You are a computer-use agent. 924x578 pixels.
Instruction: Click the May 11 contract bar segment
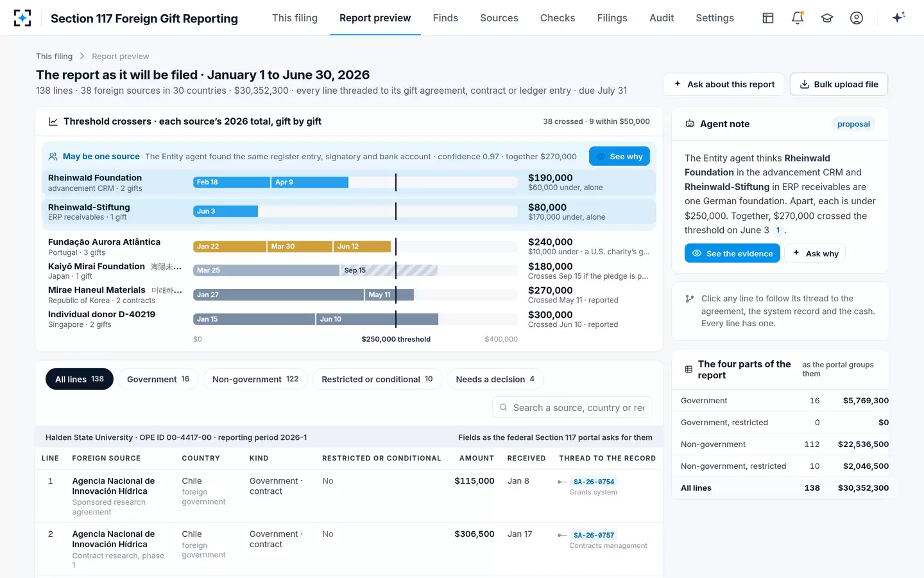(x=389, y=295)
